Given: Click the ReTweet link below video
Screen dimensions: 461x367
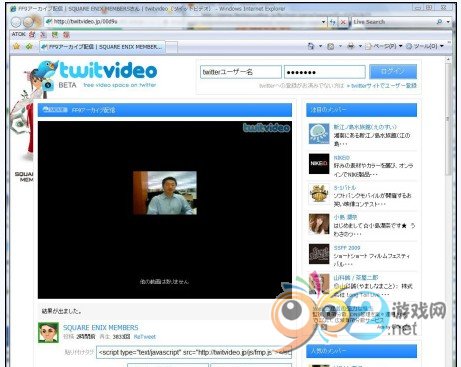Looking at the screenshot, I should (x=145, y=337).
